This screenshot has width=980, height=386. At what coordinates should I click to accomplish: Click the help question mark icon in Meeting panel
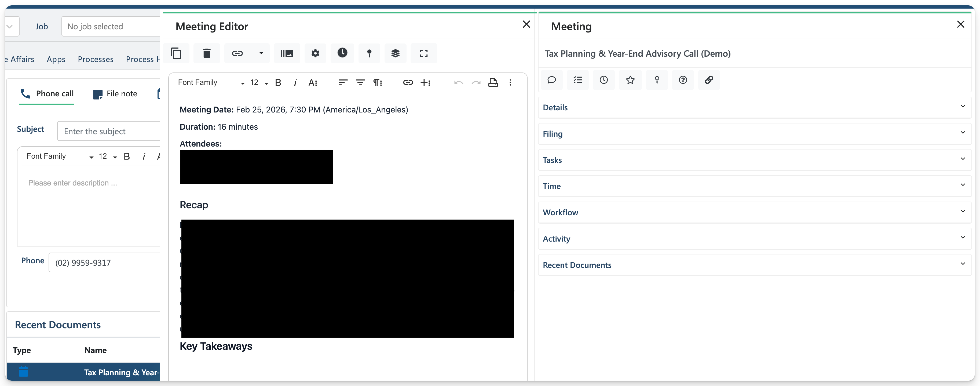click(683, 80)
